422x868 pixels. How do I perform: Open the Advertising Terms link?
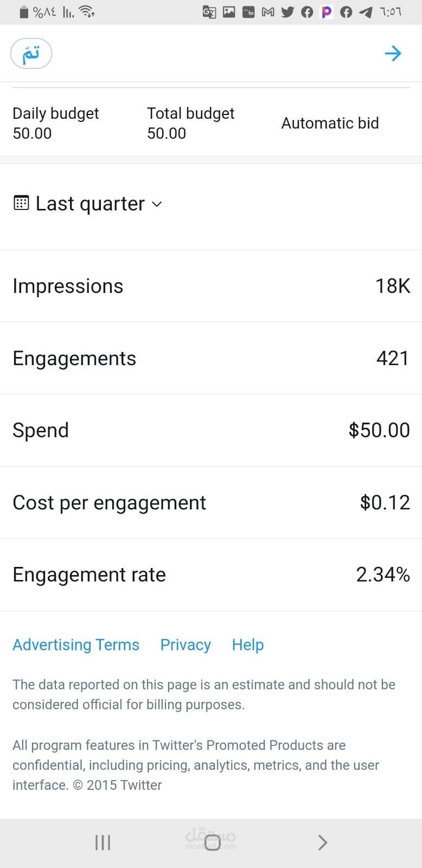76,644
